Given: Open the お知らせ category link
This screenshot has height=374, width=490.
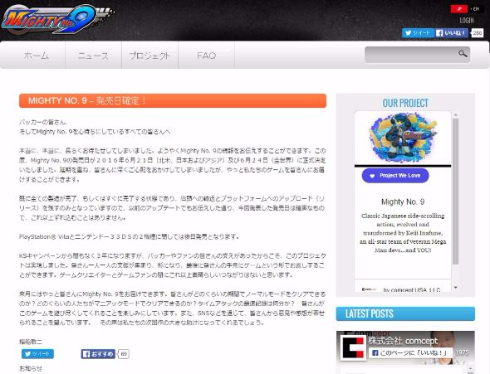Looking at the screenshot, I should point(31,368).
